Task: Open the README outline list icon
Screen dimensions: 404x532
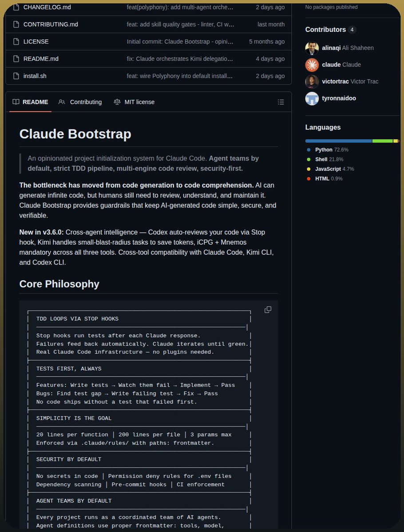Action: tap(281, 102)
